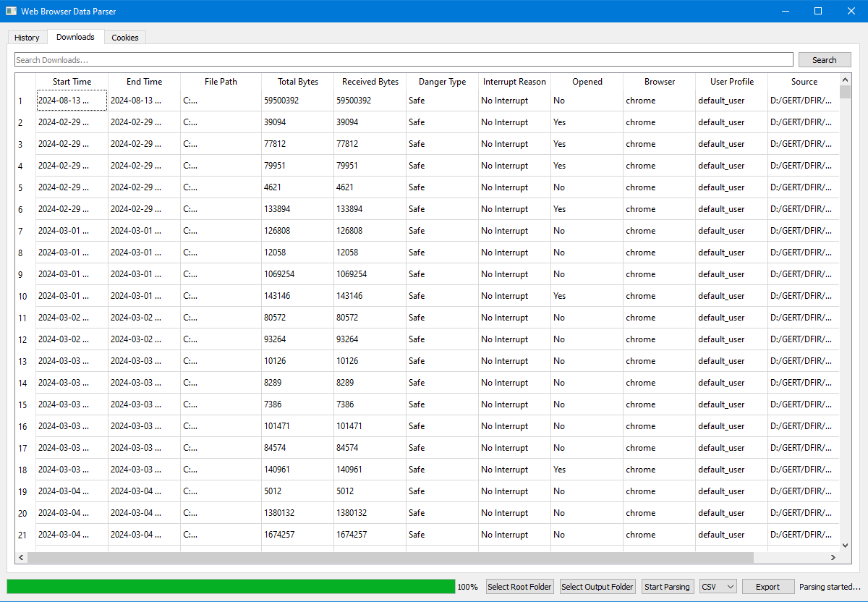The height and width of the screenshot is (602, 868).
Task: Click the Interrupt Reason column header
Action: [515, 82]
